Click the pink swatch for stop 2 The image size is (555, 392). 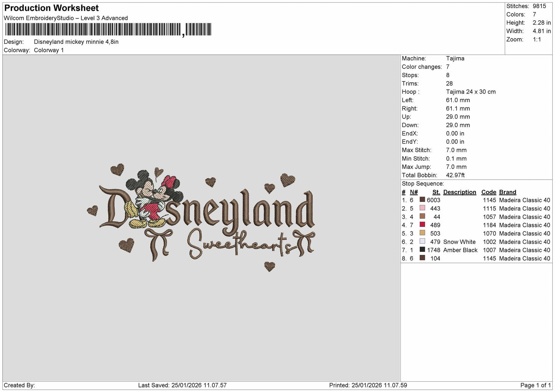pyautogui.click(x=422, y=208)
